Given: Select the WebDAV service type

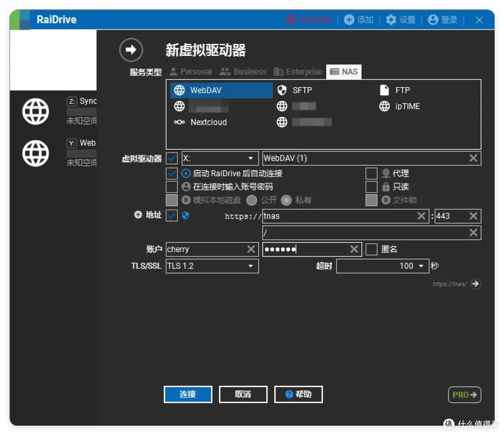Looking at the screenshot, I should click(221, 90).
